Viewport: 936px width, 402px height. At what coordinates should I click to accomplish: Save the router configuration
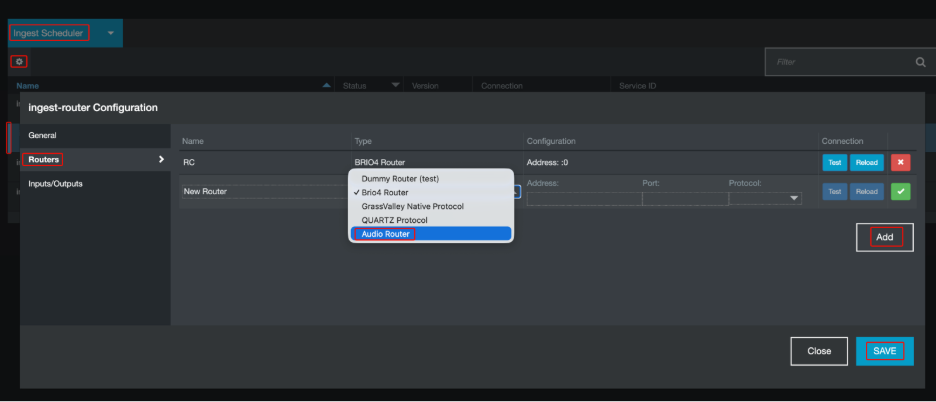(885, 351)
